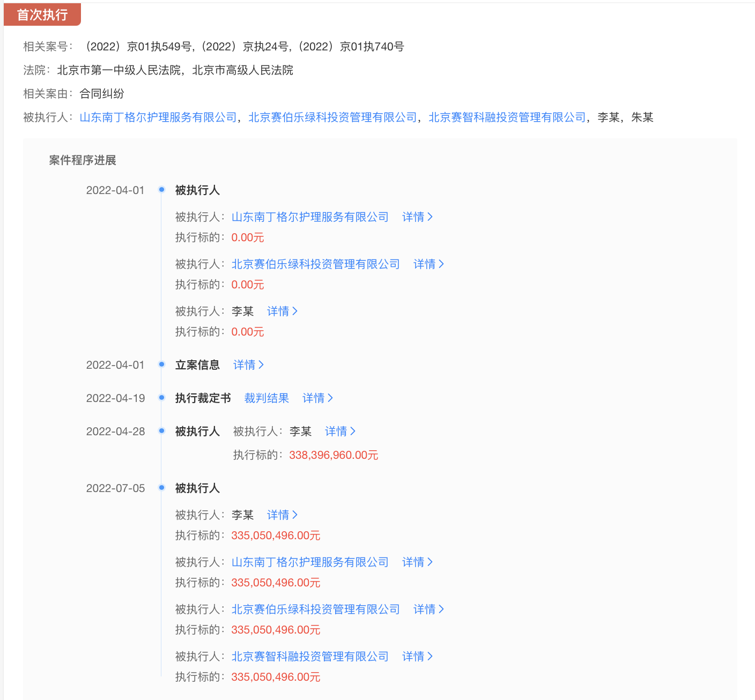Open 详情 for 北京赛伯乐绿科 with 335,050,496.00元 标的
The width and height of the screenshot is (755, 700).
[428, 609]
